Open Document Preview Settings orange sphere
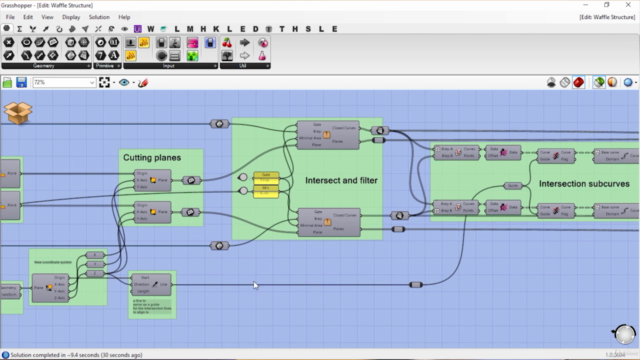Viewport: 640px width, 360px height. [x=612, y=82]
